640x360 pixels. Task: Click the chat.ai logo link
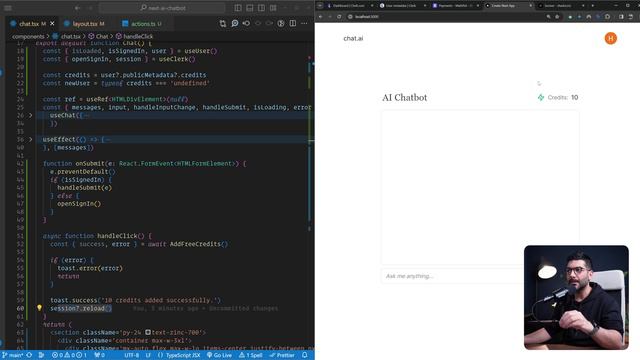coord(353,38)
